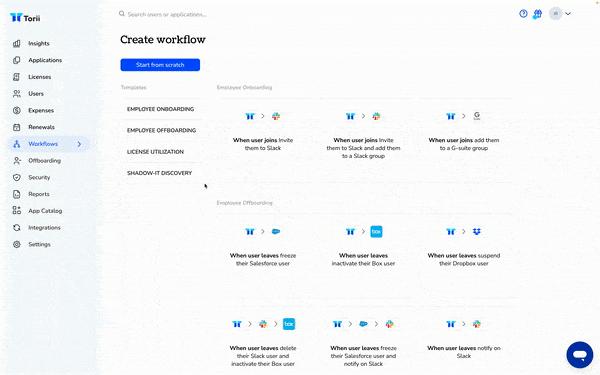Click the search users or applications field

(x=167, y=14)
